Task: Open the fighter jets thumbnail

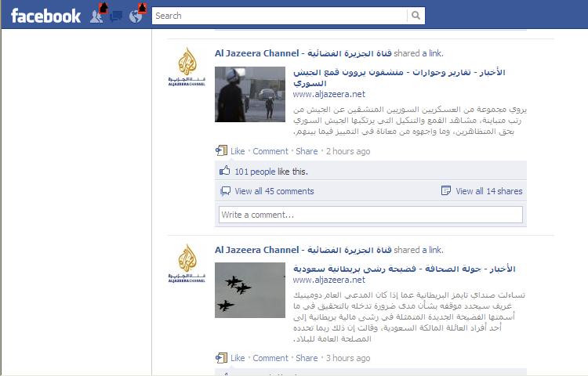Action: tap(250, 291)
